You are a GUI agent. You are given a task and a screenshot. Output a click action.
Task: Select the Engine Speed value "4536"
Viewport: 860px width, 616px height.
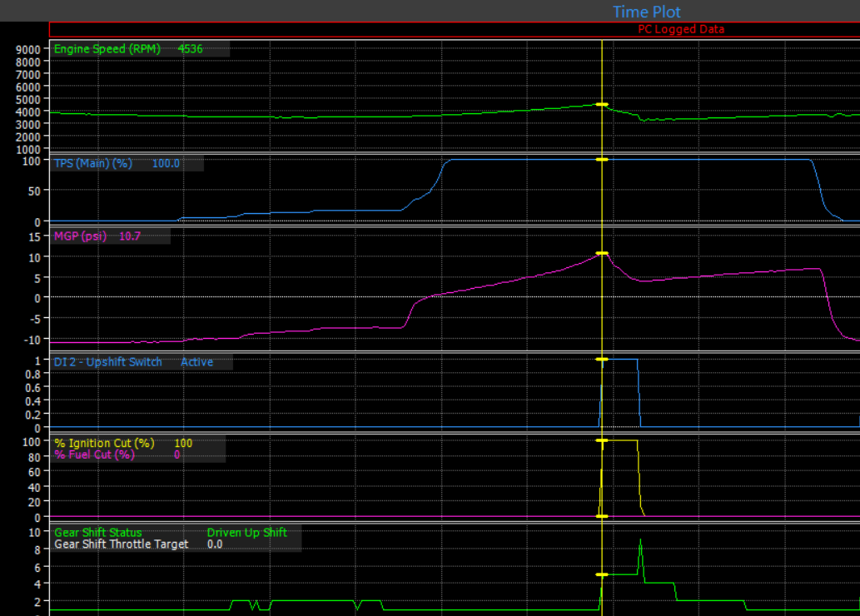click(190, 49)
